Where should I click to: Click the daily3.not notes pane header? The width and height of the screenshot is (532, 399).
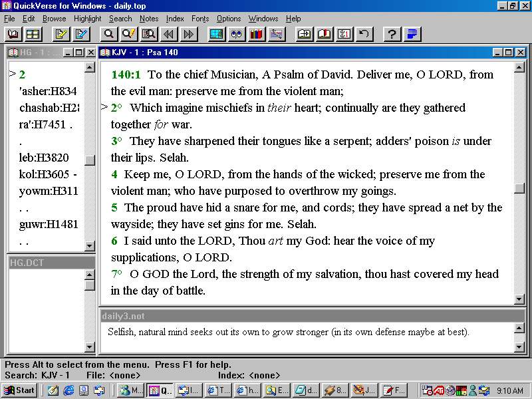(x=312, y=316)
